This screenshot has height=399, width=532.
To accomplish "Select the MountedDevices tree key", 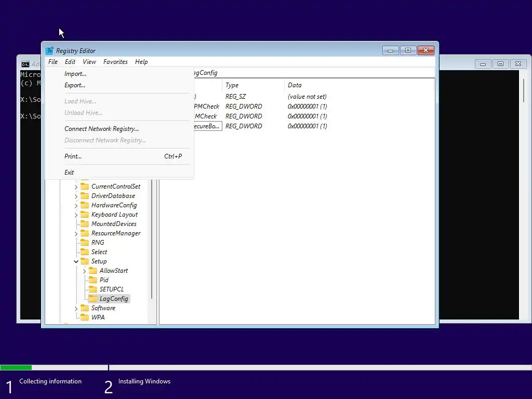I will (114, 223).
